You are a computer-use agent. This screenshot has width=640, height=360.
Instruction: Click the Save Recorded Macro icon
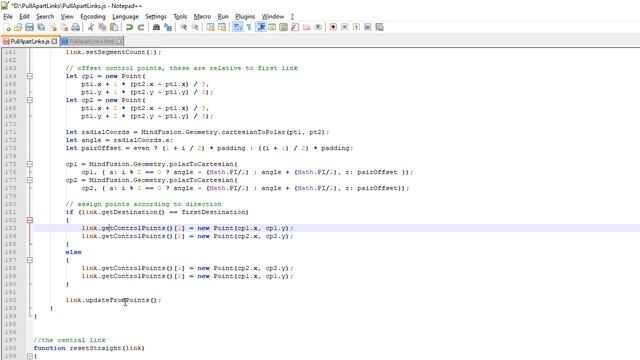click(x=379, y=27)
